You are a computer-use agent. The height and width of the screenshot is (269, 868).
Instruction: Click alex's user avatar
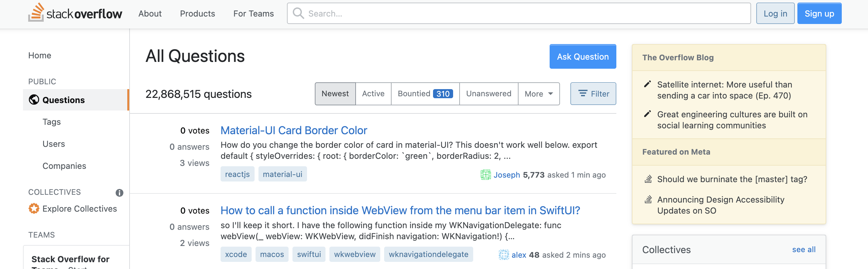pyautogui.click(x=504, y=255)
